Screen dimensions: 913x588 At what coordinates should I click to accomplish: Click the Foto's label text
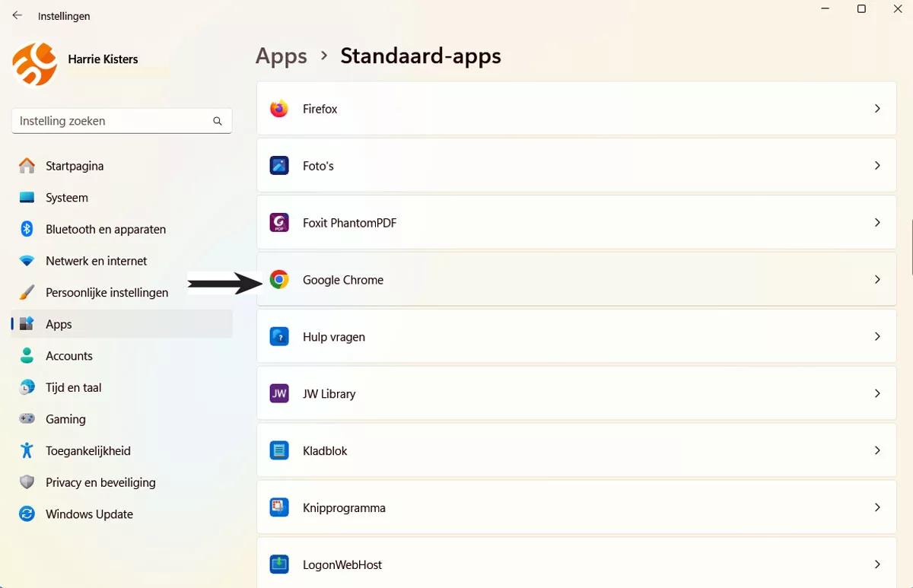tap(318, 166)
